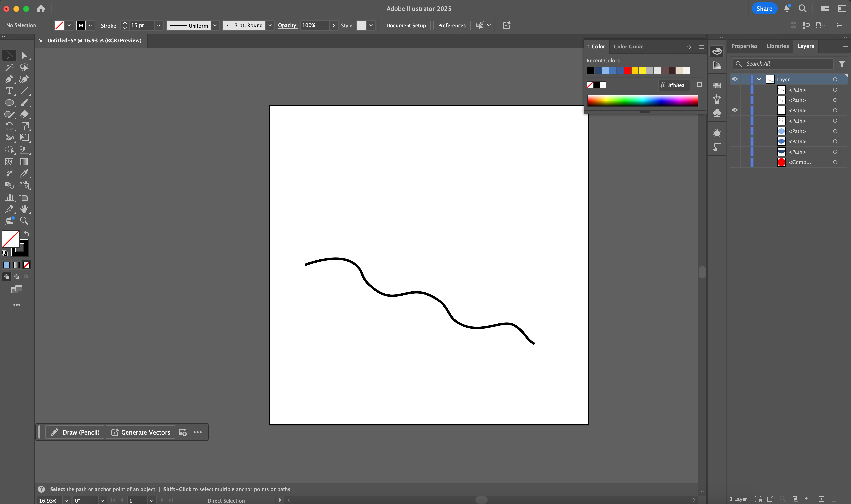Viewport: 851px width, 504px height.
Task: Select the Zoom tool
Action: (24, 220)
